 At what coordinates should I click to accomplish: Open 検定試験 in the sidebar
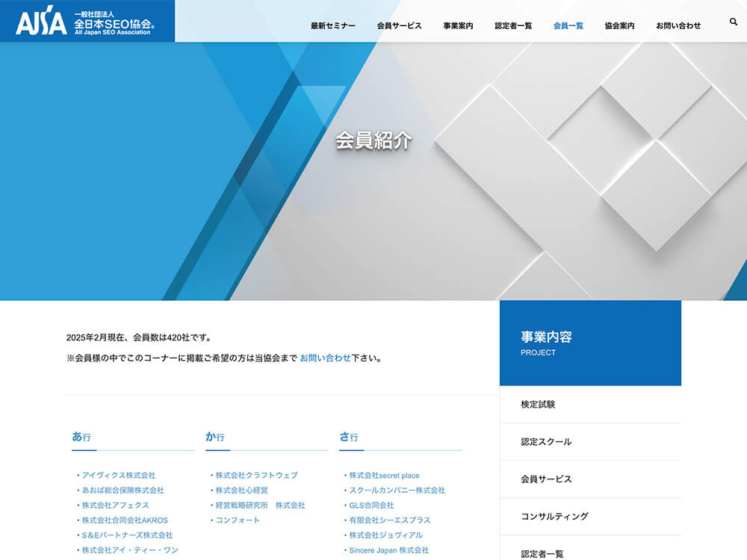click(x=538, y=405)
